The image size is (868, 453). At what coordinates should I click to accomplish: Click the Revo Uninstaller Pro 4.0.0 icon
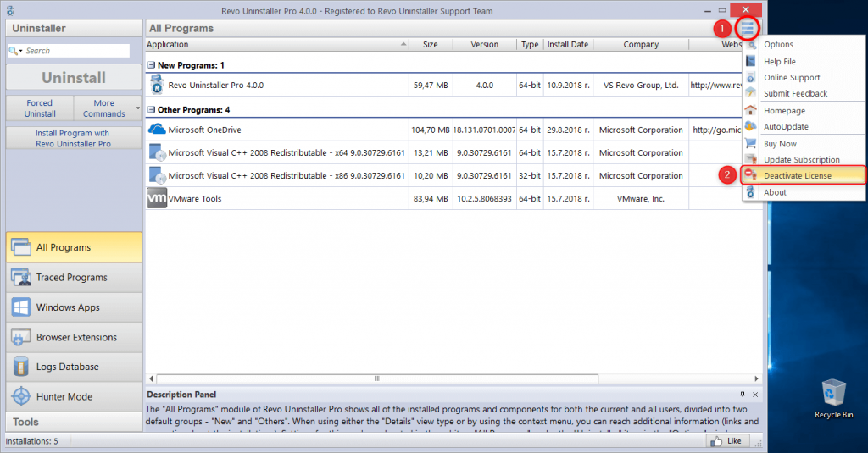[x=157, y=85]
